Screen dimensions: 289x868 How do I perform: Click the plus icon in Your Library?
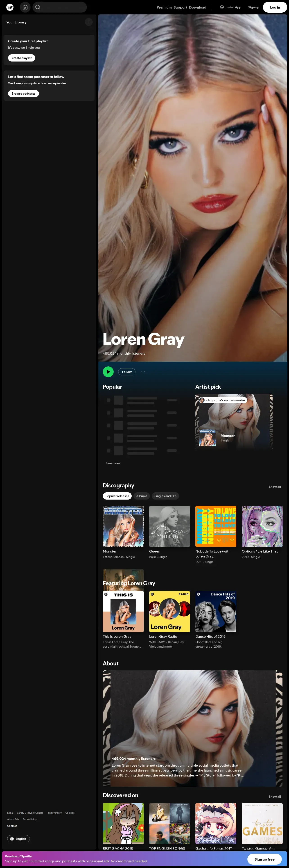point(89,22)
